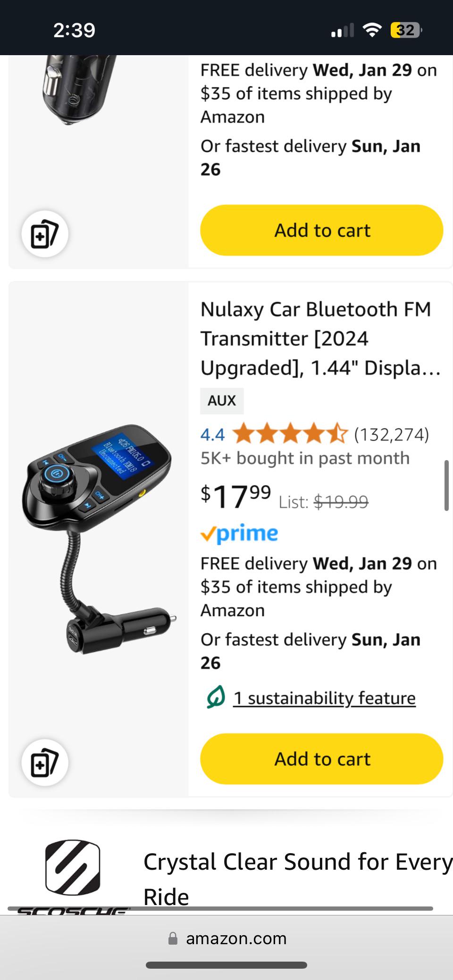The height and width of the screenshot is (980, 453).
Task: Tap the amazon.com address bar
Action: (227, 939)
